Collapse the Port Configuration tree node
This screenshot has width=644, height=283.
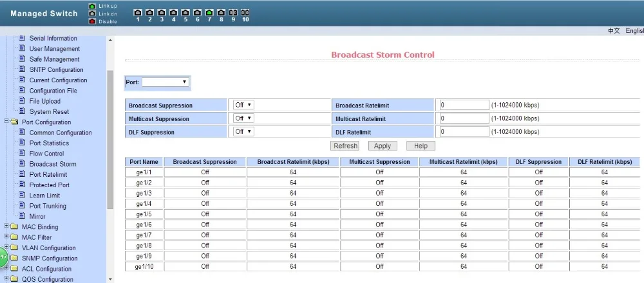point(6,122)
